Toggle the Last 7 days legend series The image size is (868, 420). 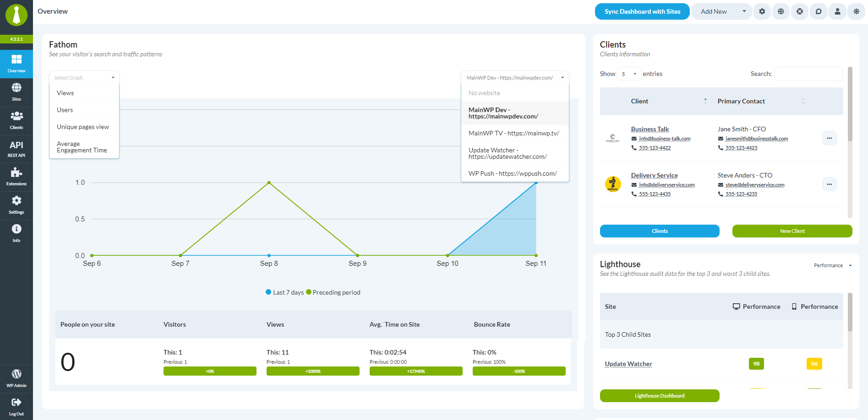click(284, 292)
